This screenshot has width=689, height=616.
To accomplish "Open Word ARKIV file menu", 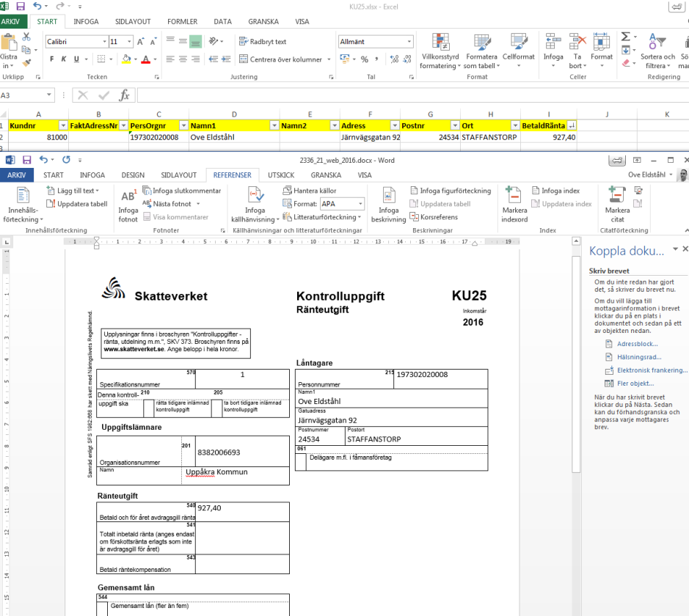I will pyautogui.click(x=16, y=175).
